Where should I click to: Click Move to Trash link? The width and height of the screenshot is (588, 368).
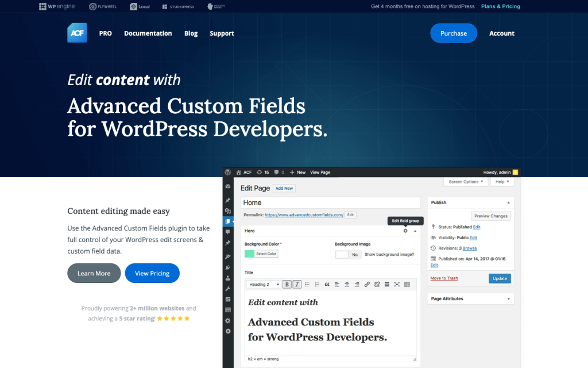coord(444,278)
